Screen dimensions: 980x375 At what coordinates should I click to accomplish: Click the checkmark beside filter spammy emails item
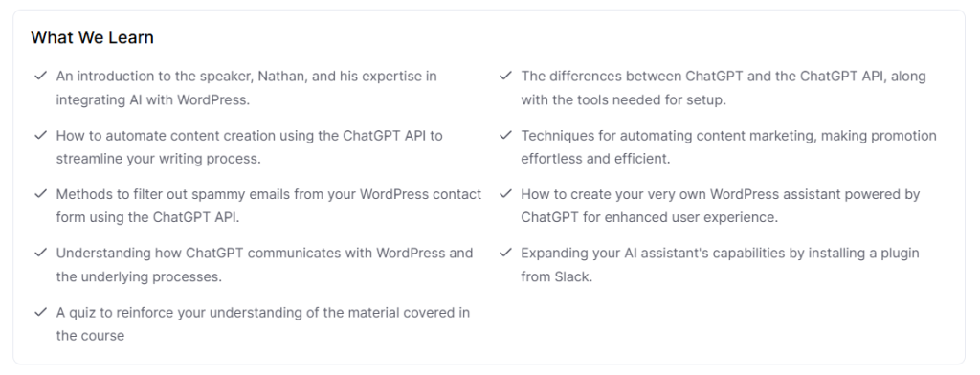(x=40, y=194)
